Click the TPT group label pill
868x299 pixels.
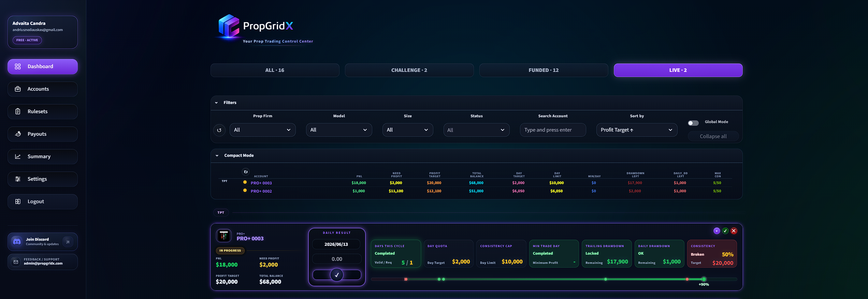click(x=221, y=213)
